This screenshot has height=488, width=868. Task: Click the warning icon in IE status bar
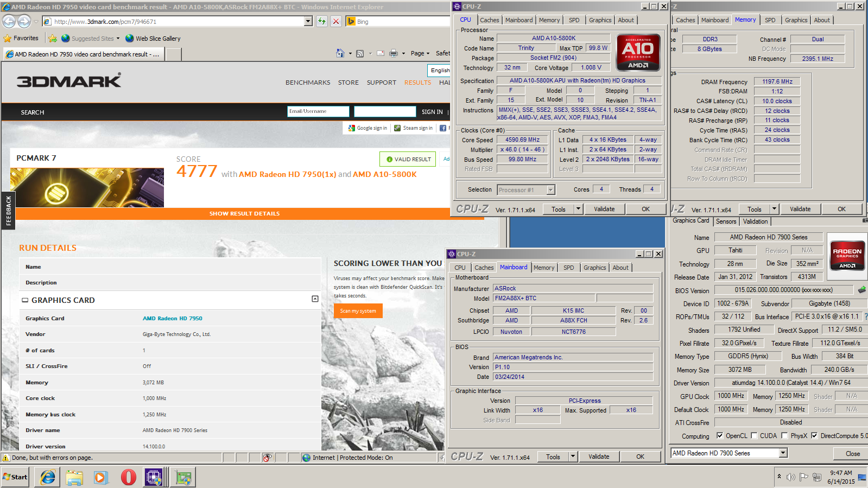point(7,458)
